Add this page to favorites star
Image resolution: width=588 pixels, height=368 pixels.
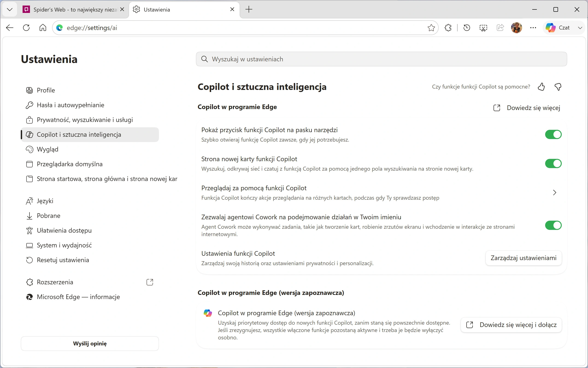(431, 28)
